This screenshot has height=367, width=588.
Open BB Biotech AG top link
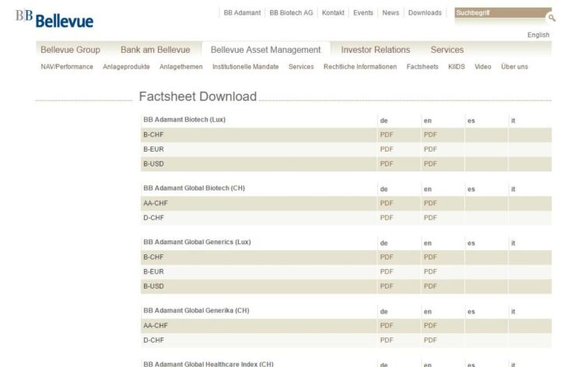(x=291, y=12)
